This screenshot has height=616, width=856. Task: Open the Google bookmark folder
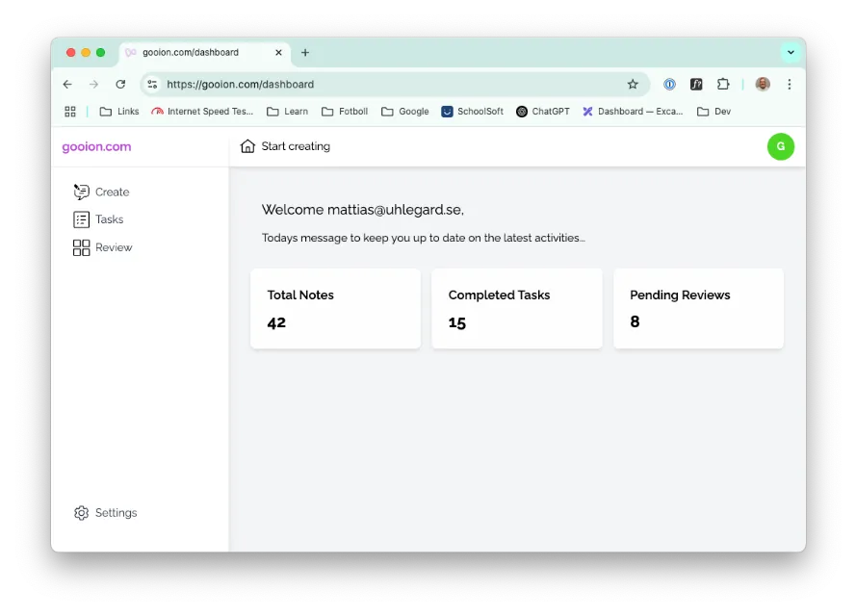pos(404,112)
